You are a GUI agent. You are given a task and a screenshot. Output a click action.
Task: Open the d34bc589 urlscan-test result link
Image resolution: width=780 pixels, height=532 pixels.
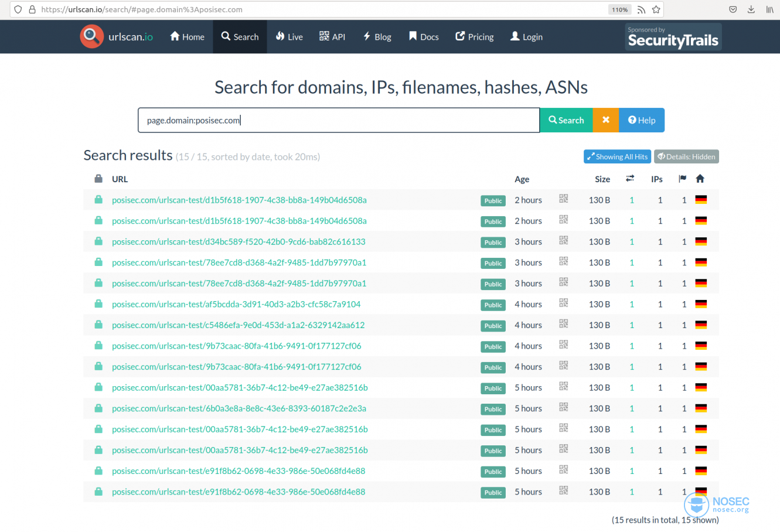(x=239, y=241)
